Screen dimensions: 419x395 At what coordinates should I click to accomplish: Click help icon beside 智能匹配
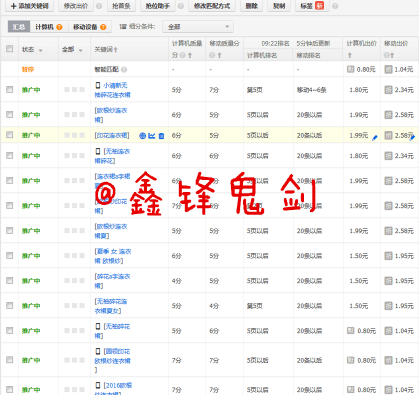click(x=124, y=69)
